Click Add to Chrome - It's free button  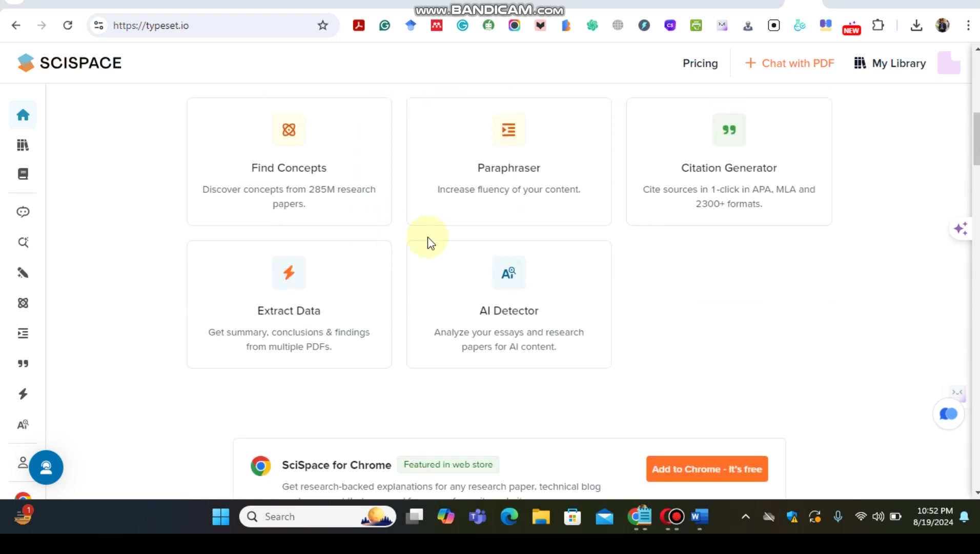707,469
